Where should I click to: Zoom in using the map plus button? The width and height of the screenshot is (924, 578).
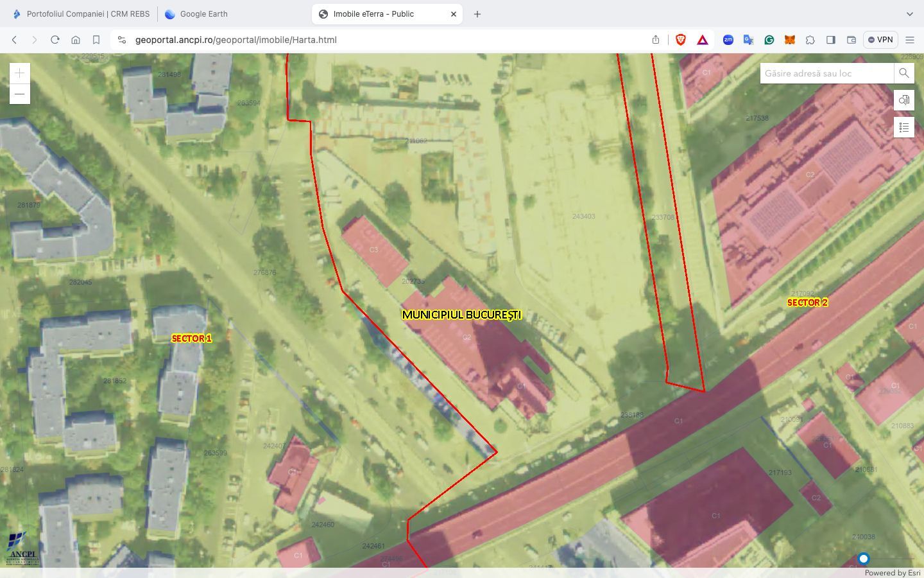(x=19, y=73)
